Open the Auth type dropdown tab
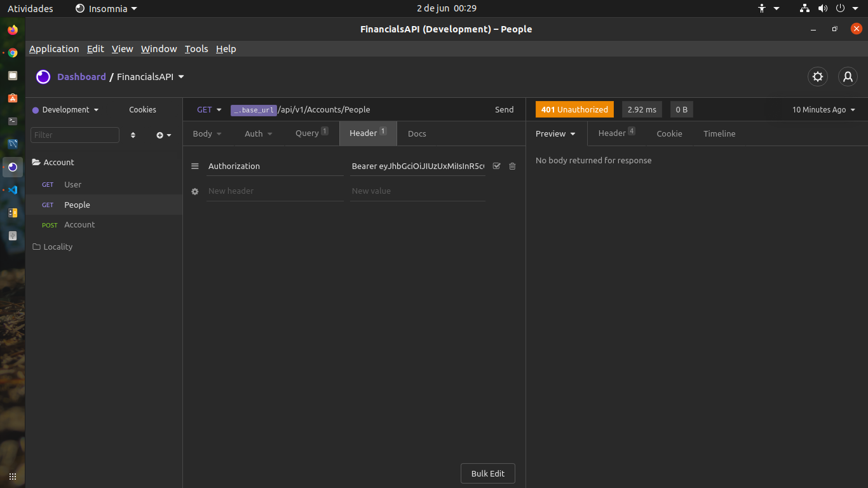Image resolution: width=868 pixels, height=488 pixels. point(259,133)
